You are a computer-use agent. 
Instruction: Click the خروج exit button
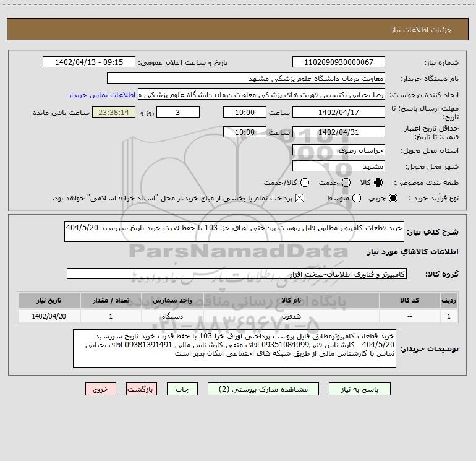(101, 389)
